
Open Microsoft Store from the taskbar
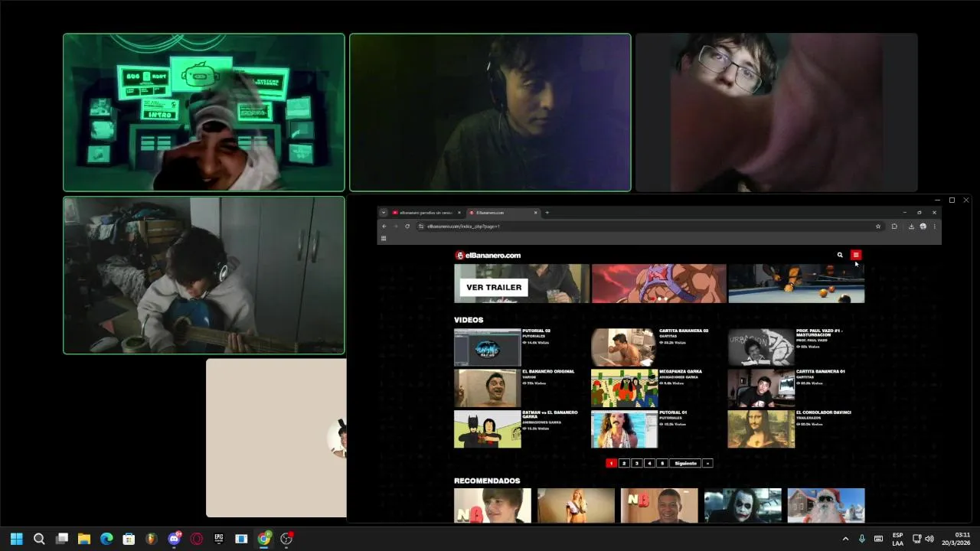coord(129,539)
